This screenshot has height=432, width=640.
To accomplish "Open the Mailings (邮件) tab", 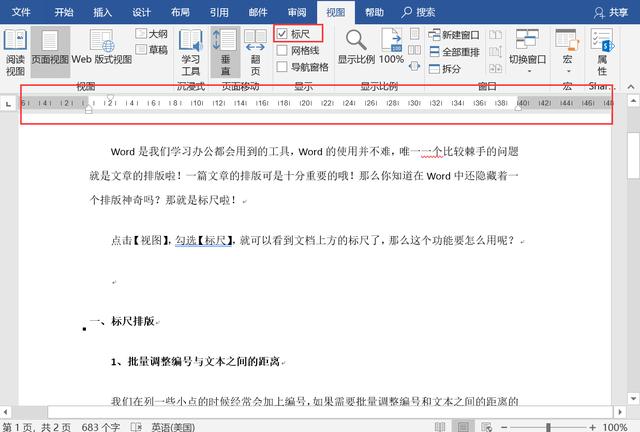I will (x=258, y=12).
